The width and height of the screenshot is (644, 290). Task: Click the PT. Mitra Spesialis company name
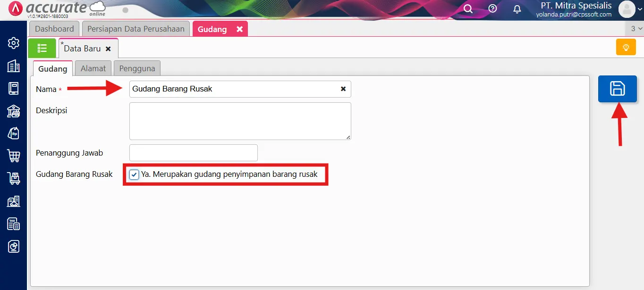(x=576, y=6)
